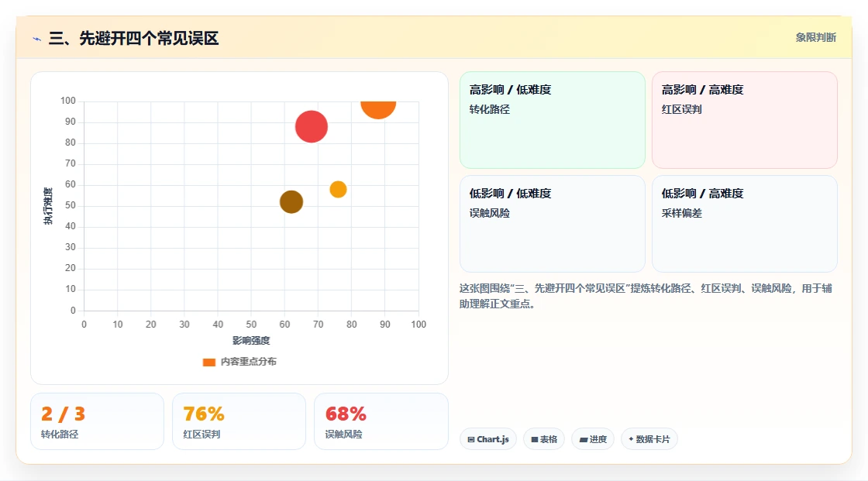Click the small icon before the section title

point(37,39)
